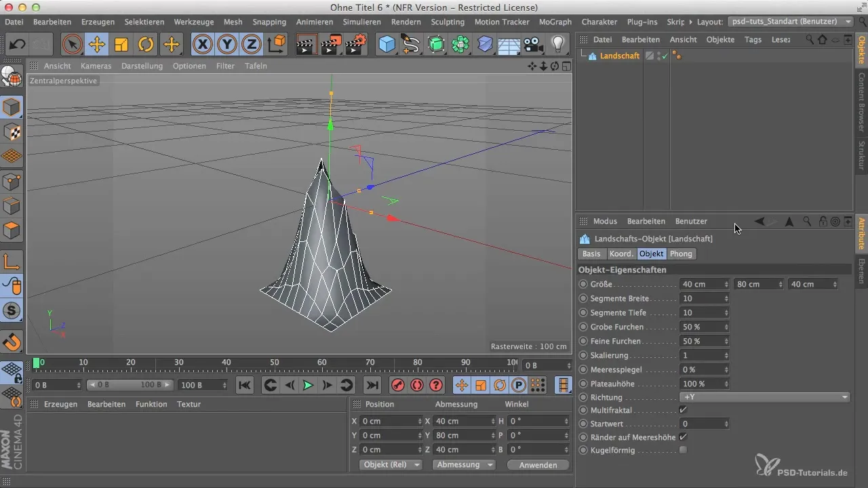The width and height of the screenshot is (868, 488).
Task: Go to start of timeline
Action: tap(245, 385)
